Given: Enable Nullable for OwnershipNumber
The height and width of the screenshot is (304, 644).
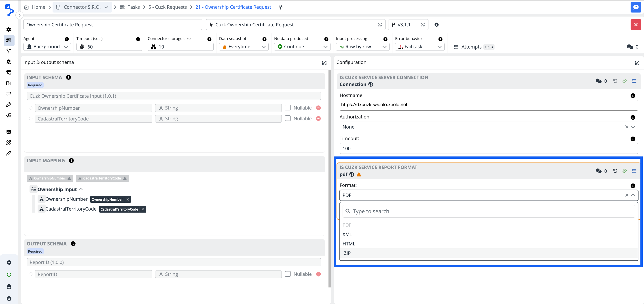Looking at the screenshot, I should pyautogui.click(x=288, y=108).
